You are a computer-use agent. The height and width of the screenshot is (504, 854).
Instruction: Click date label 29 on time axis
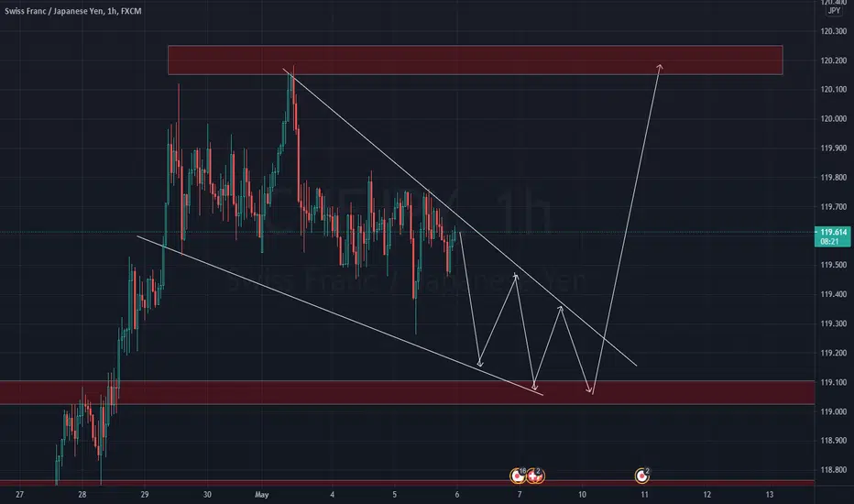145,495
